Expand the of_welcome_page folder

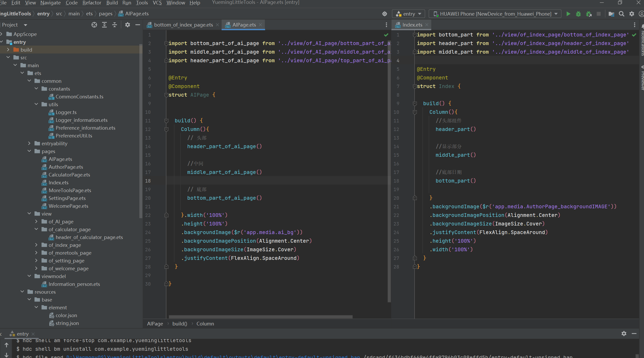point(36,268)
